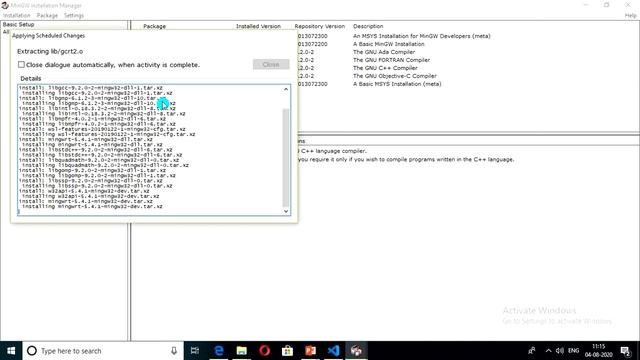
Task: Open the notification center icon
Action: (x=625, y=351)
